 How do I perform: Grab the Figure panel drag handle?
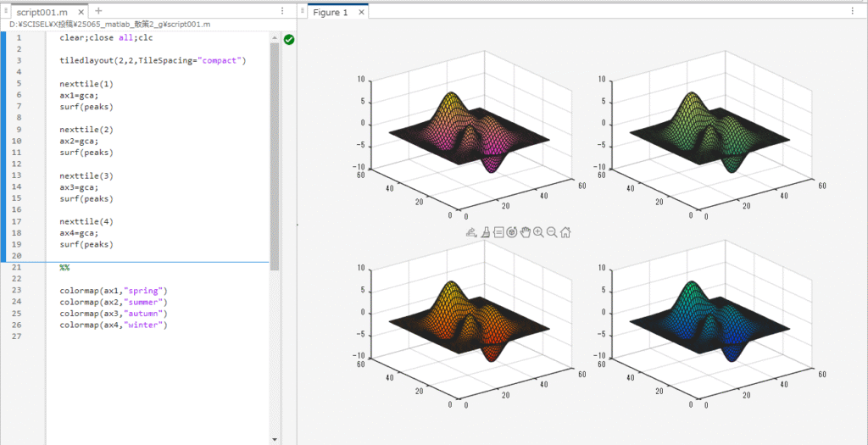(303, 11)
